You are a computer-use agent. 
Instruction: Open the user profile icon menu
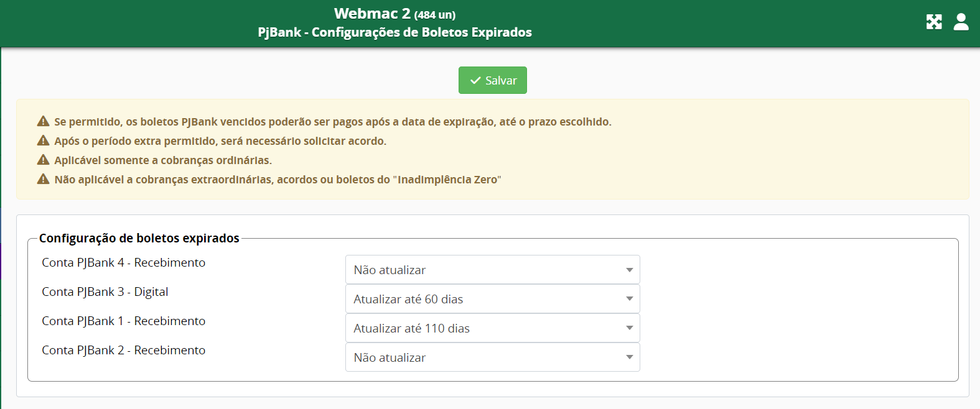click(x=961, y=22)
